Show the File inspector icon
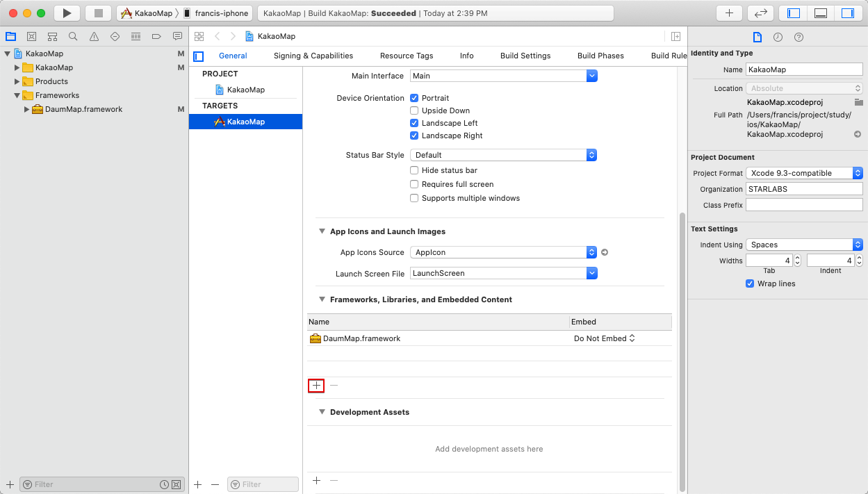 pos(758,37)
